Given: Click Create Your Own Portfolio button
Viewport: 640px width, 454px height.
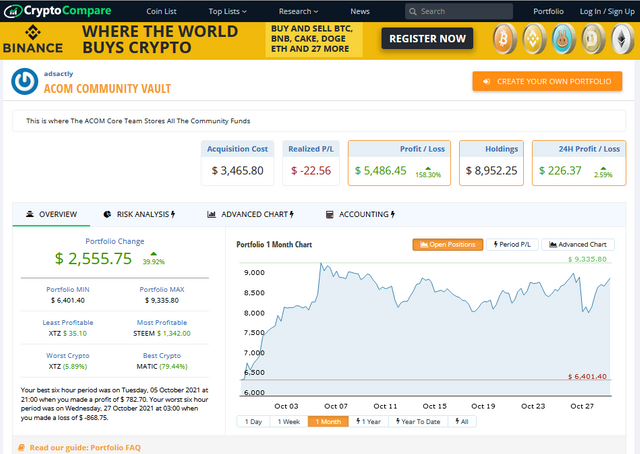Looking at the screenshot, I should [x=547, y=81].
